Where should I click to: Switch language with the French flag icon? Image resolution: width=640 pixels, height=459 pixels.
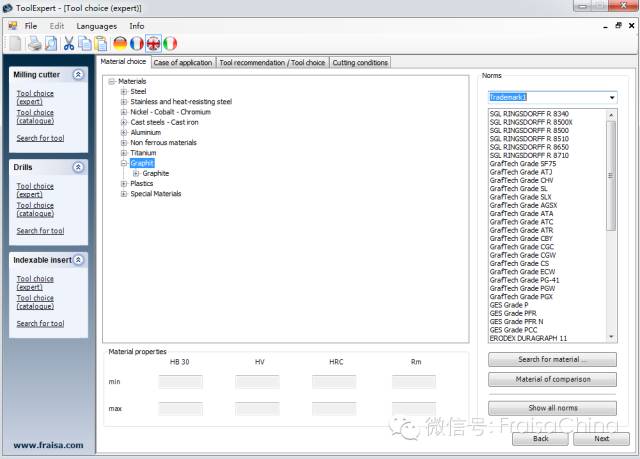pyautogui.click(x=137, y=43)
